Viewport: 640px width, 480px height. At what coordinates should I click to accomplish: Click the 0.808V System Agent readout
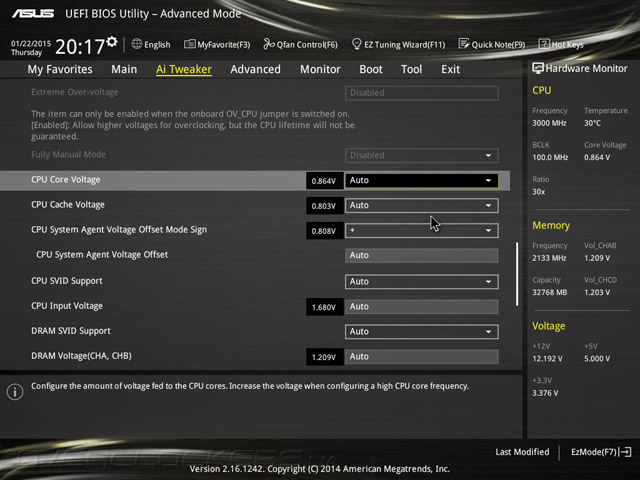coord(324,231)
